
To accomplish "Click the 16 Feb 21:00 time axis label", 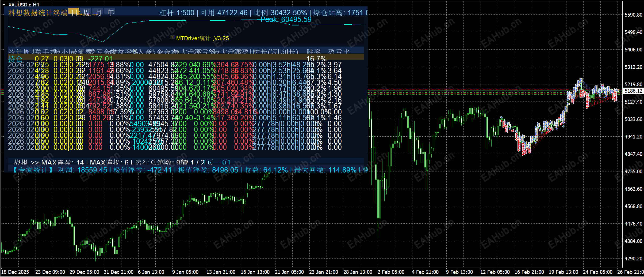I will 529,272.
